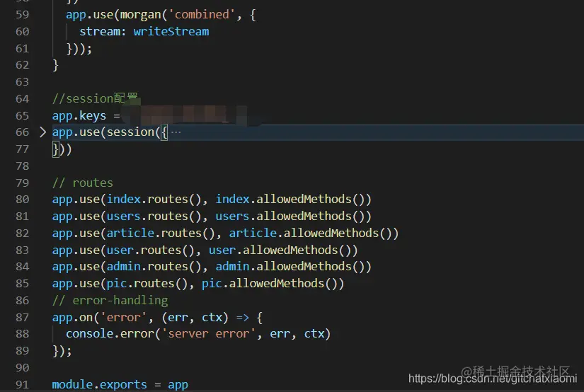Viewport: 584px width, 392px height.
Task: Click user.routes() on line 83
Action: (151, 250)
